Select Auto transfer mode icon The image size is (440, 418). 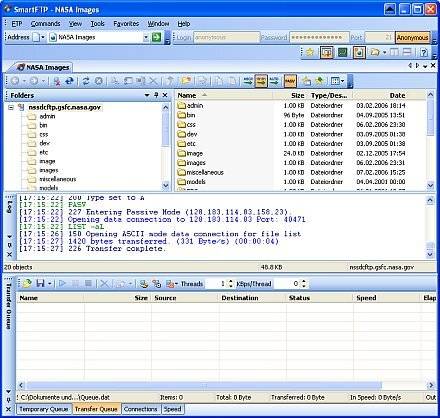[274, 81]
